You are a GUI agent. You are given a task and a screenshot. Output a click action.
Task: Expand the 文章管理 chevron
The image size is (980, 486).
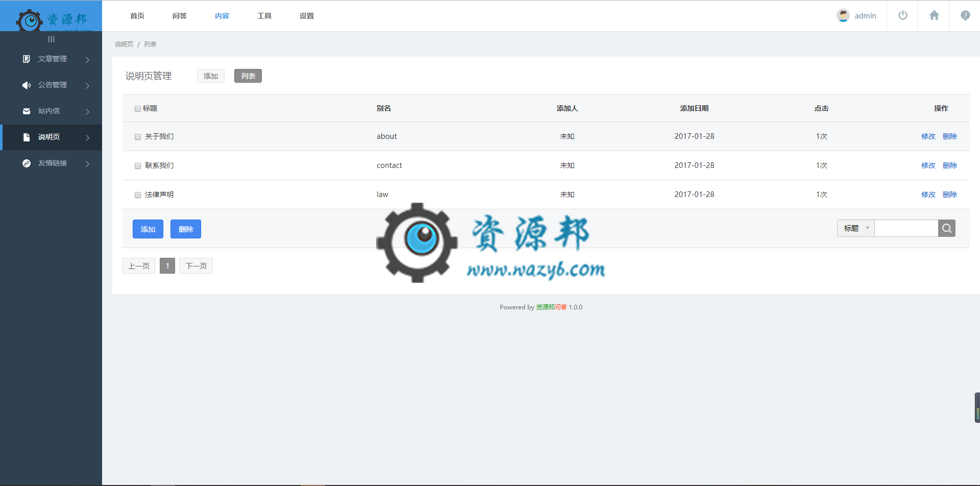pyautogui.click(x=87, y=60)
